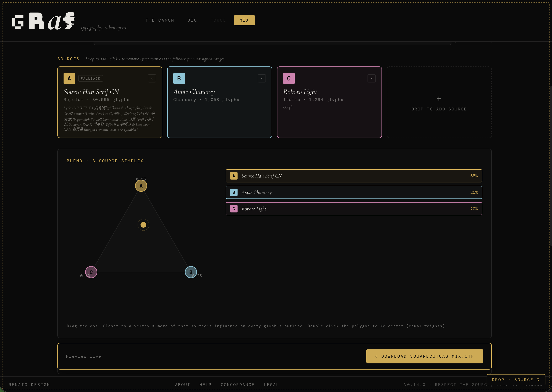The image size is (552, 392).
Task: Switch to the Dig tab
Action: click(192, 20)
